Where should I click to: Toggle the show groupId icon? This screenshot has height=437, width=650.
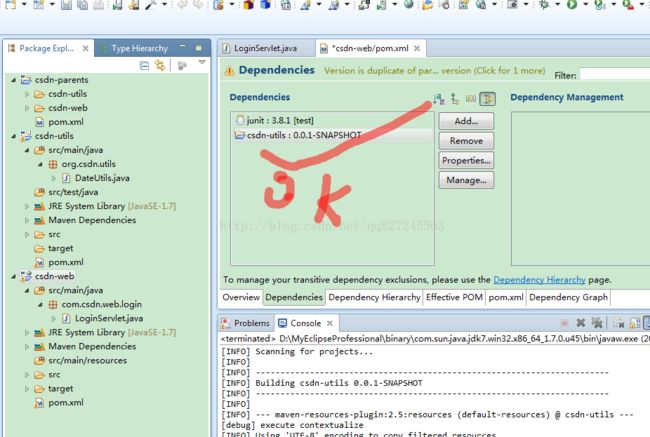tap(471, 99)
